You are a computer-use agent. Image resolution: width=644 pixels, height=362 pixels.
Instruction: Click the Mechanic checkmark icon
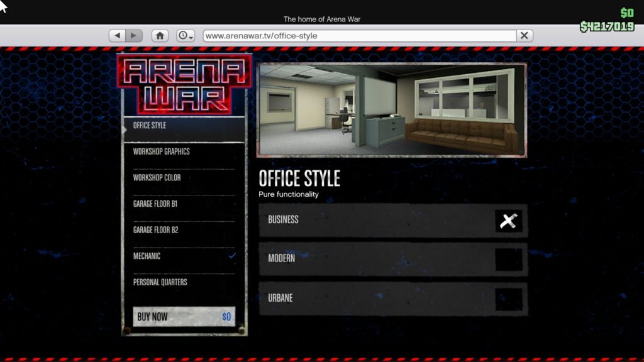click(232, 256)
